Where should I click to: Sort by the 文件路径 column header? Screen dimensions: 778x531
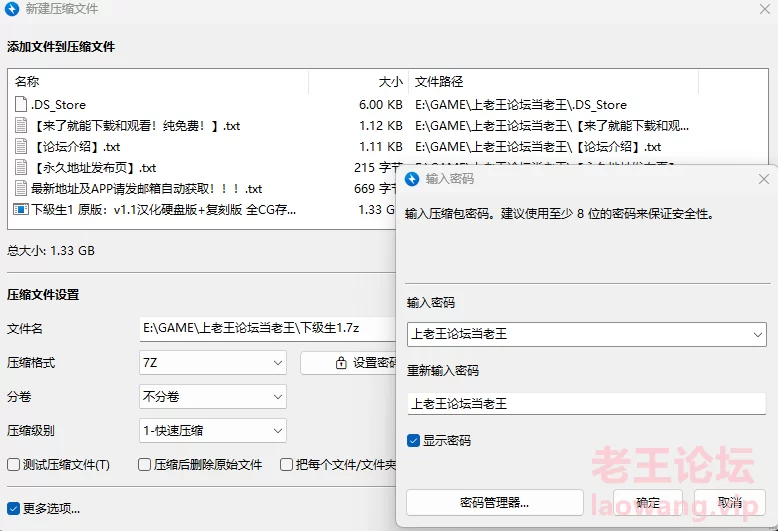(x=554, y=81)
